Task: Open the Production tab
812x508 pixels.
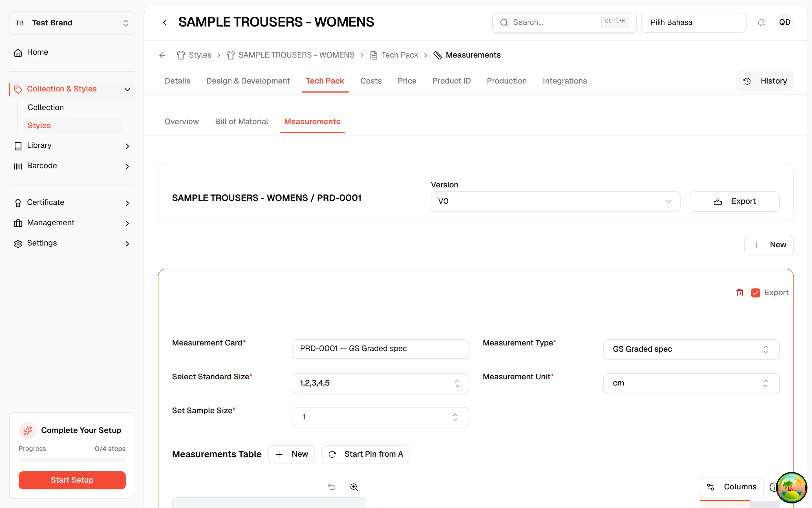Action: click(x=507, y=81)
